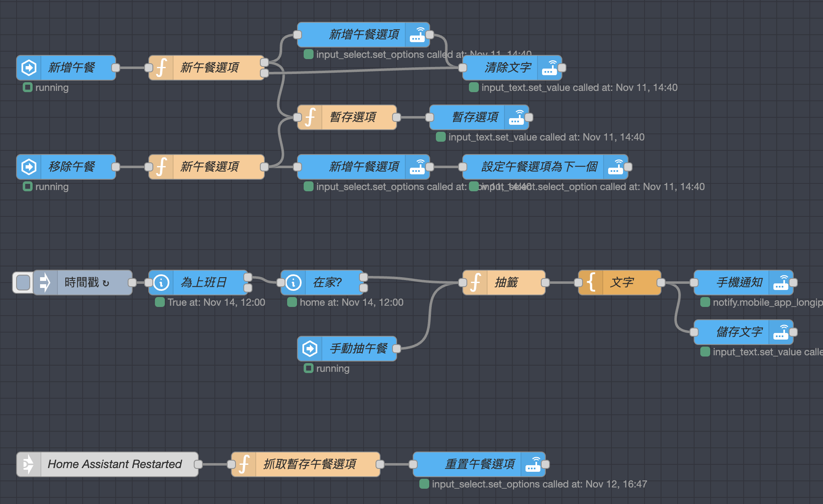Click the arrow icon on Home Assistant Restarted node
Viewport: 823px width, 504px height.
(x=29, y=464)
